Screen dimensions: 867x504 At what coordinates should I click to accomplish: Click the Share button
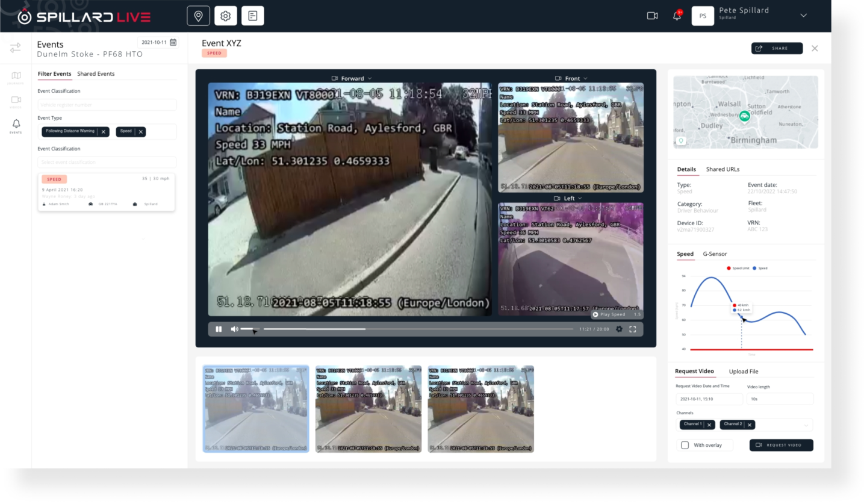coord(777,48)
